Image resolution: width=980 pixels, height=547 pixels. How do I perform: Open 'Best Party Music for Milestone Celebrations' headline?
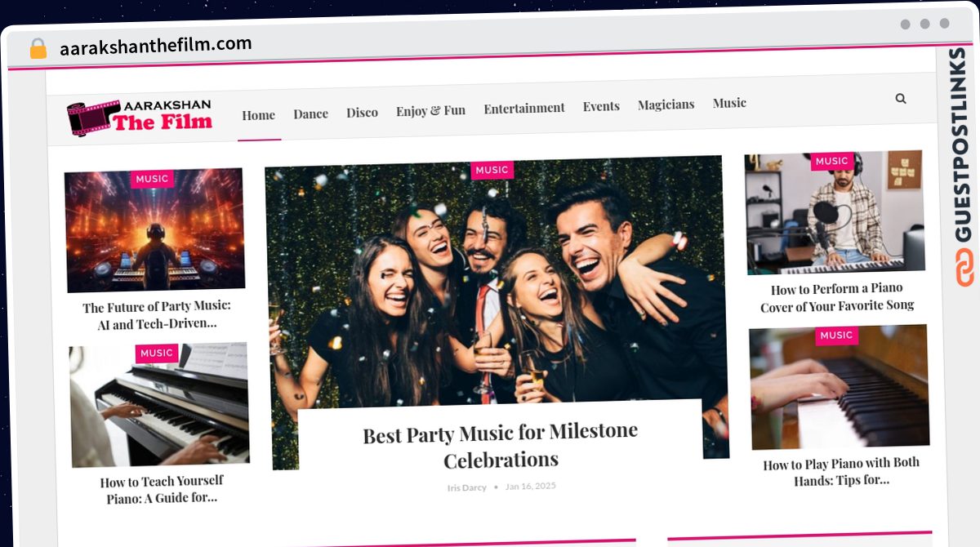tap(501, 445)
